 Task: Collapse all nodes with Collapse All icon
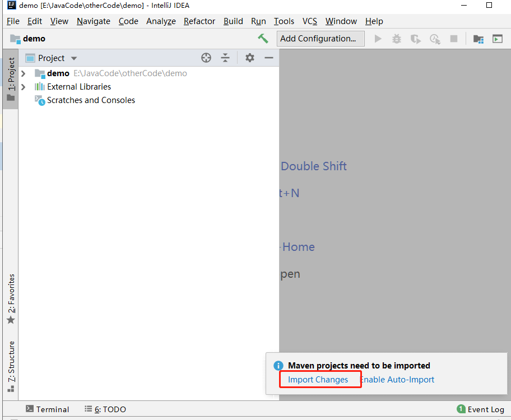click(x=225, y=58)
